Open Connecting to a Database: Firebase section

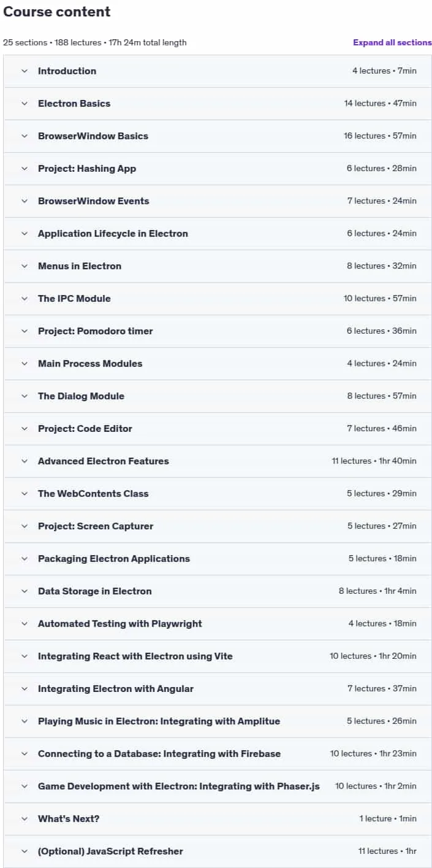[x=218, y=754]
